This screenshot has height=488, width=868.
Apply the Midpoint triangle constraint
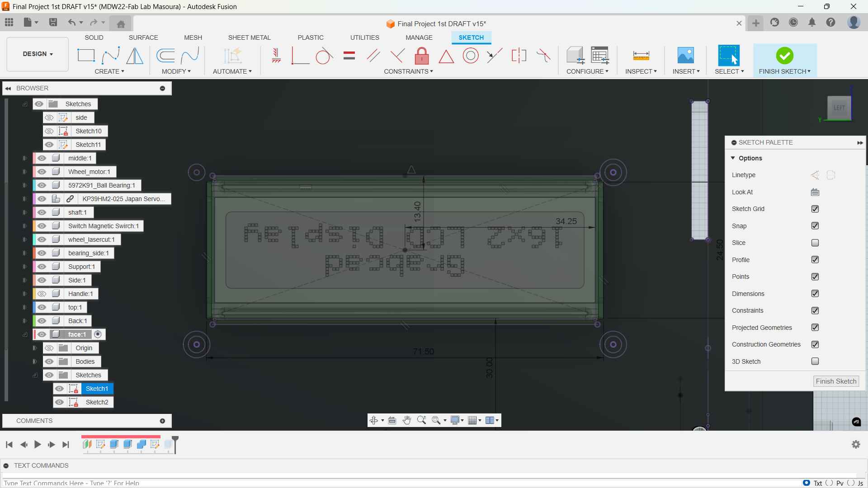(446, 56)
